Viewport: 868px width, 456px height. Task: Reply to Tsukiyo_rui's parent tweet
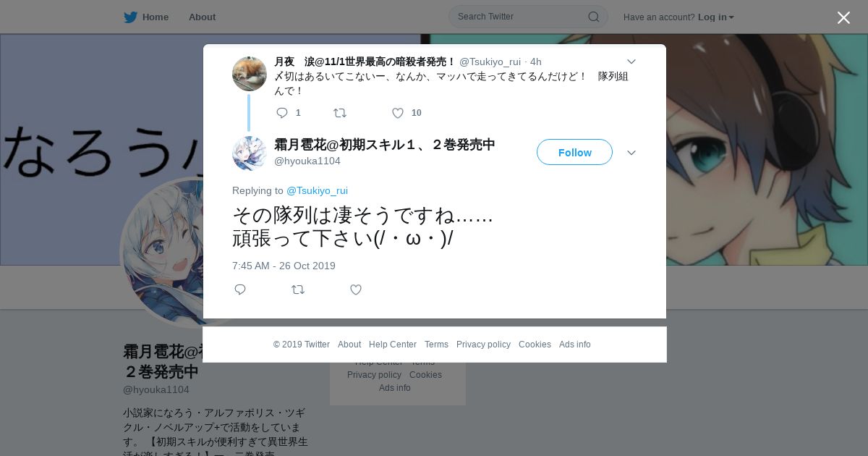tap(282, 113)
